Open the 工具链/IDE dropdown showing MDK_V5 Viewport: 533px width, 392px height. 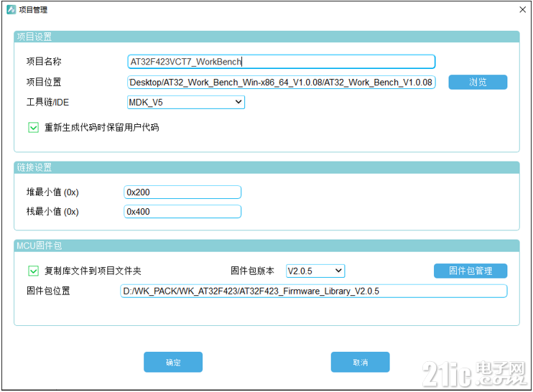click(x=186, y=102)
